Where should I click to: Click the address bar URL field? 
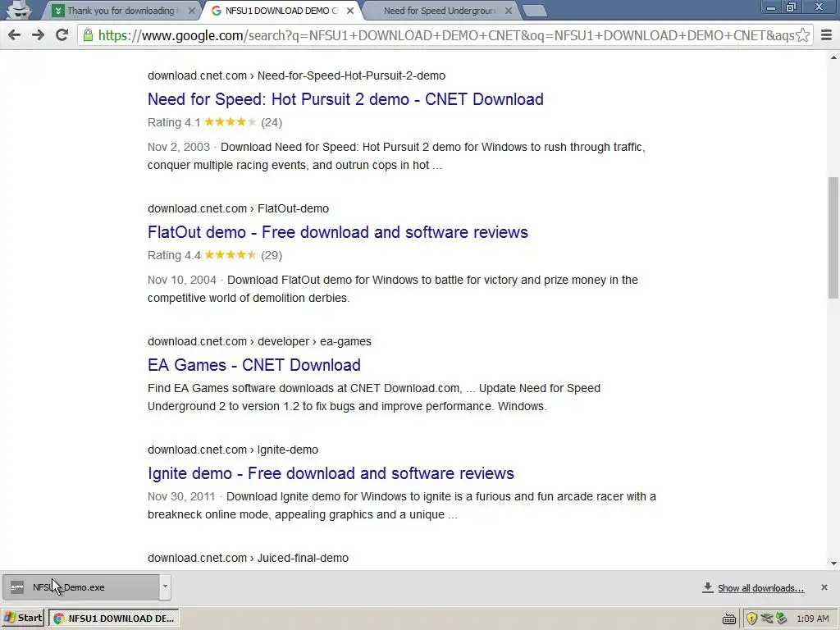(x=445, y=35)
